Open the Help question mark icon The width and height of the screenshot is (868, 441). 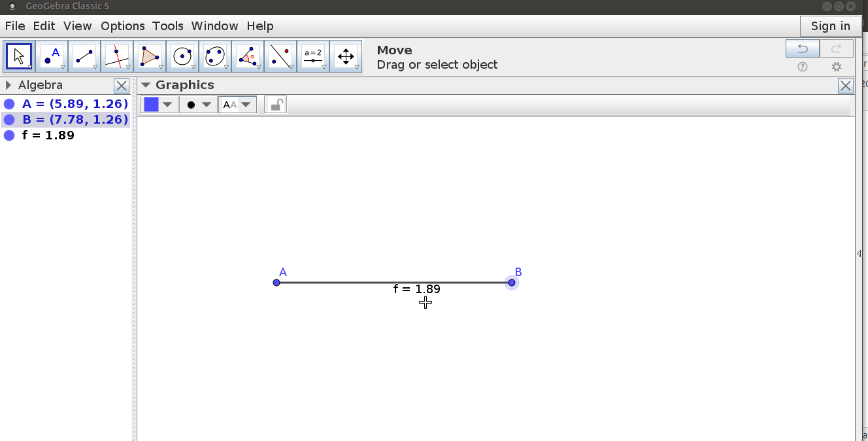(803, 67)
